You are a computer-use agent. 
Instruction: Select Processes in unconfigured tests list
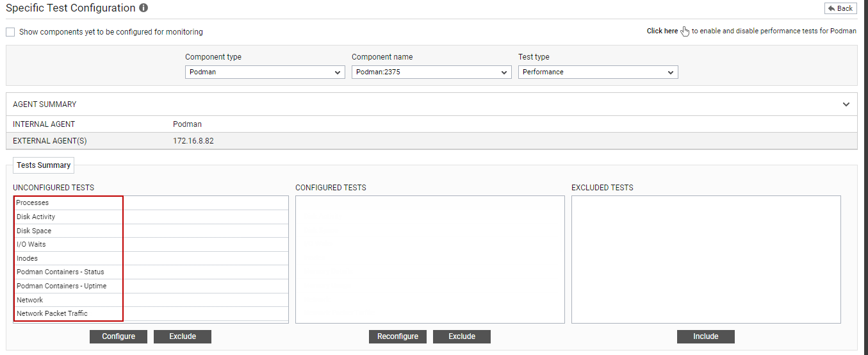[151, 203]
